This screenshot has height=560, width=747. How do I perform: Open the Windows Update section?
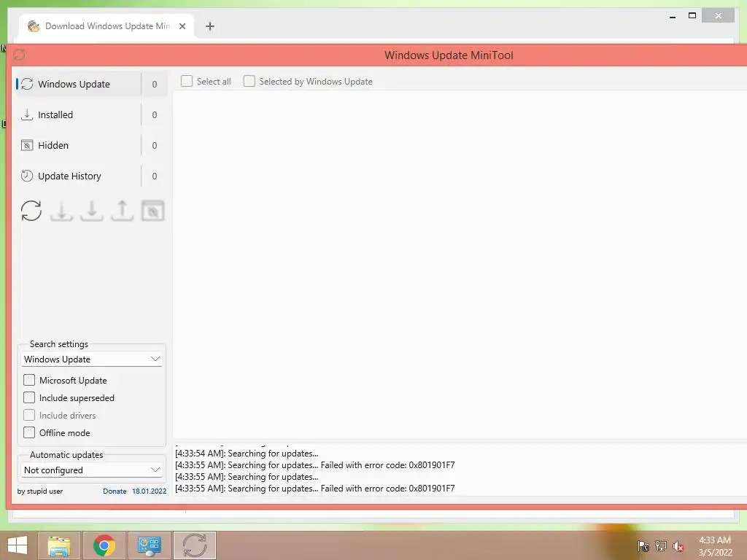tap(79, 84)
